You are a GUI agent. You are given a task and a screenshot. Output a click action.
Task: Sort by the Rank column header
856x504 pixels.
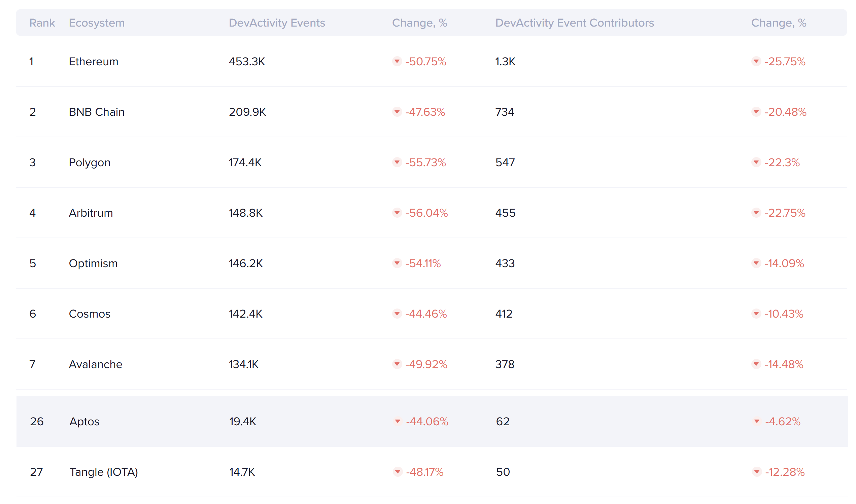[42, 23]
